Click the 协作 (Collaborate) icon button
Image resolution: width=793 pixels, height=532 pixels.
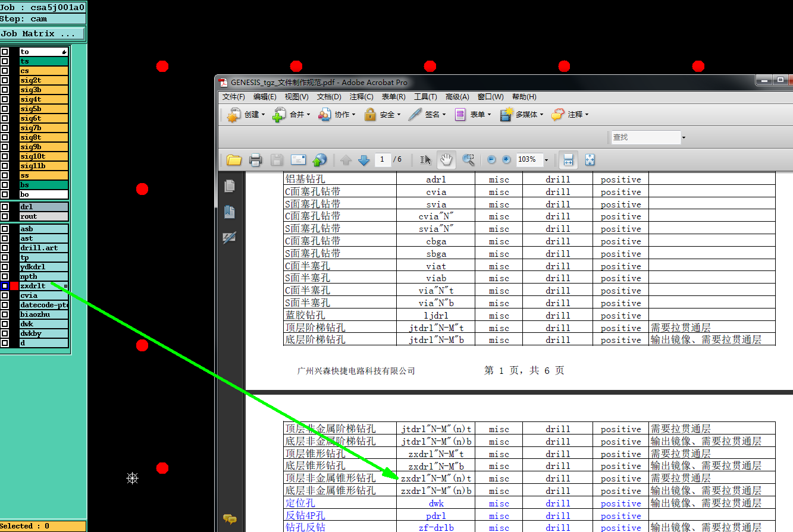click(324, 114)
